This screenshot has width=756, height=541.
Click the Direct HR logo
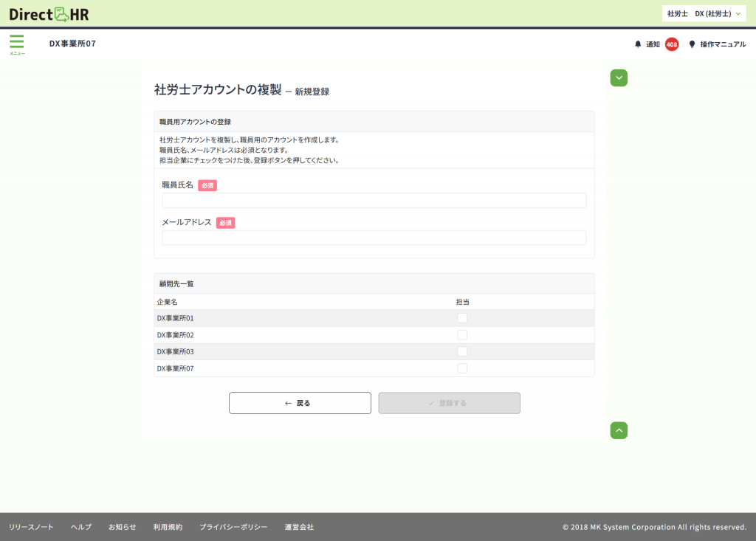coord(49,13)
